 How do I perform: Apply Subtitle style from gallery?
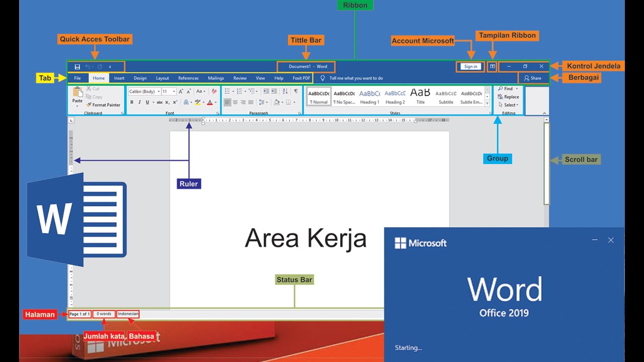[x=446, y=97]
